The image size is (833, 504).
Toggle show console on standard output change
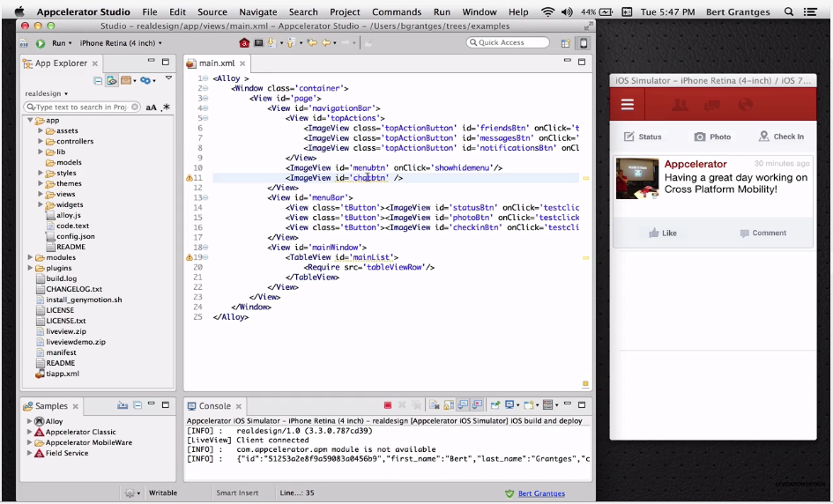pos(463,405)
